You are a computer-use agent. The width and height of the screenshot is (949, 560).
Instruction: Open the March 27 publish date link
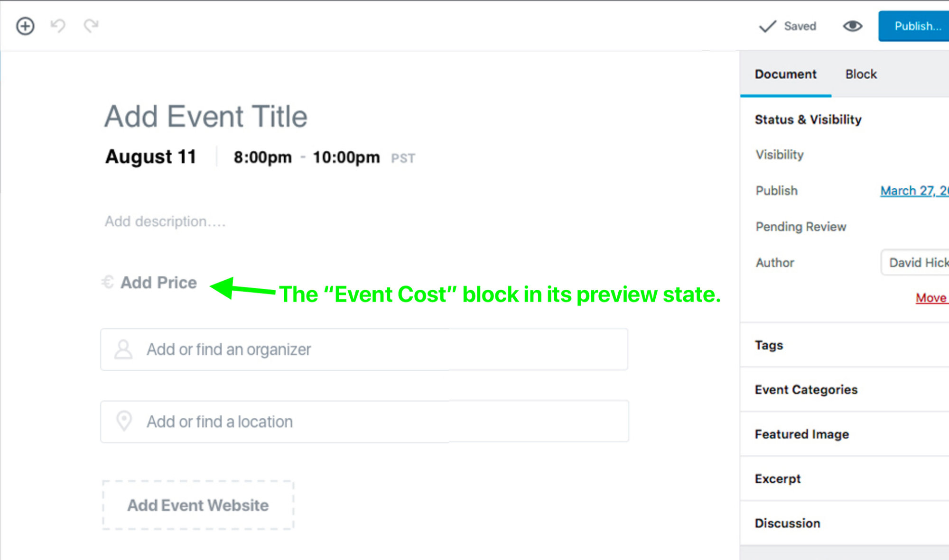click(x=914, y=191)
